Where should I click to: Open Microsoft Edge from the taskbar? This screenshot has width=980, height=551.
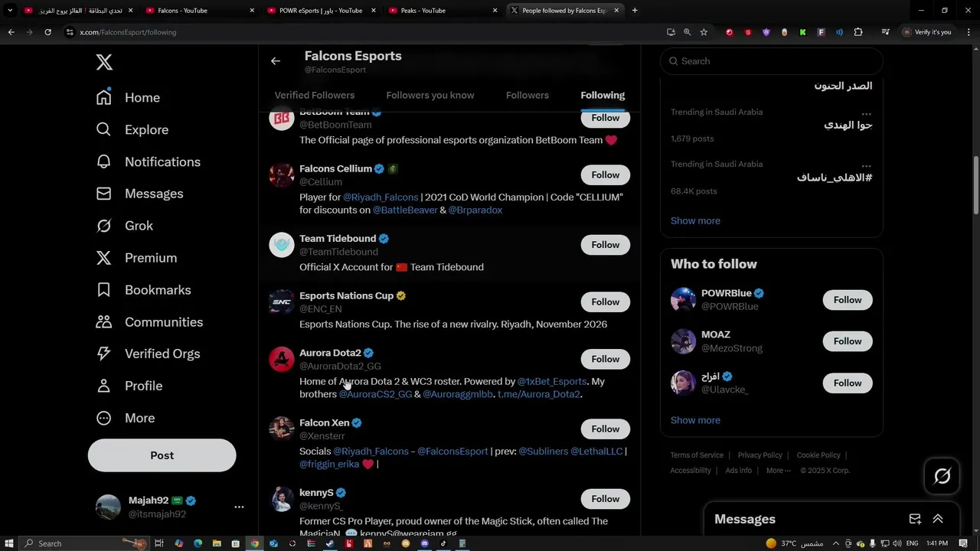click(x=198, y=543)
